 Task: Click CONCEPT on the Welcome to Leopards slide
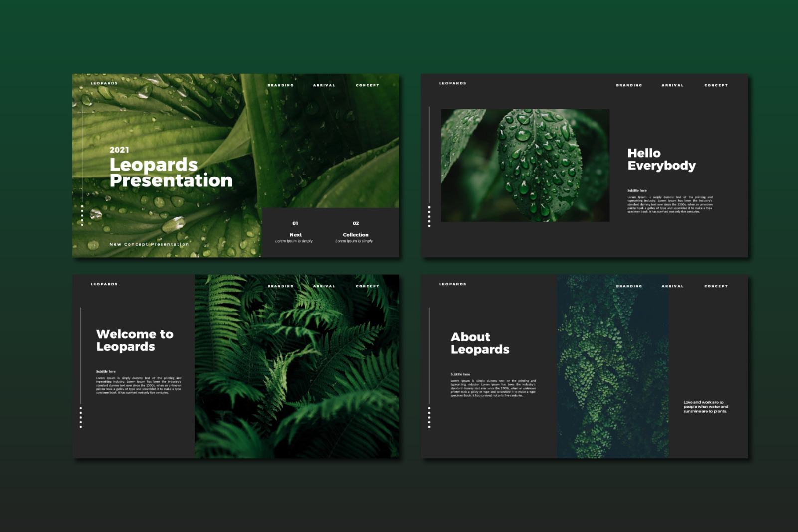pyautogui.click(x=367, y=286)
